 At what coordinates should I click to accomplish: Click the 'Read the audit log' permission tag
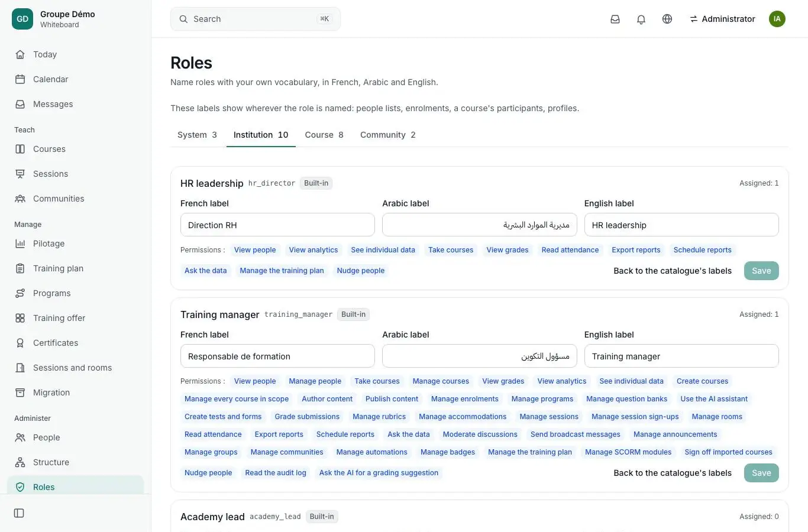point(276,473)
